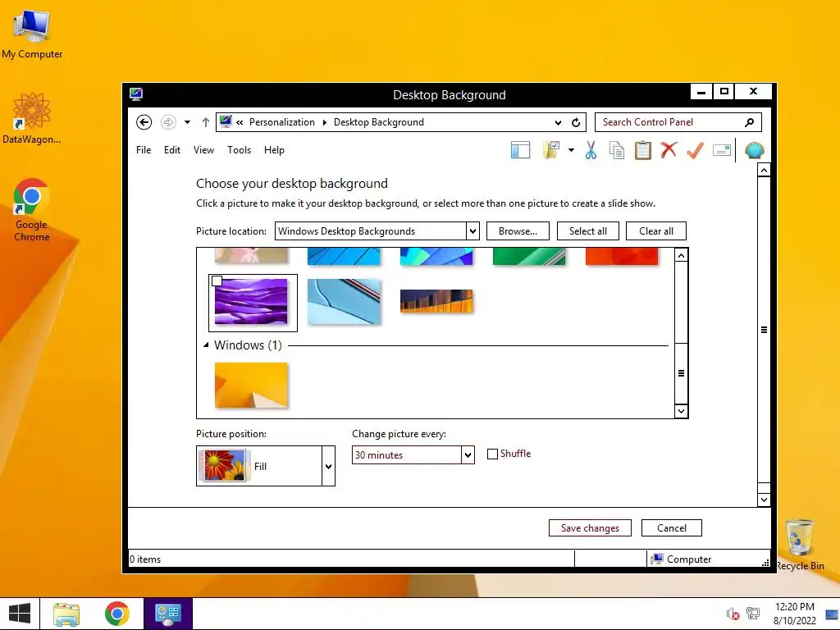Click the red X Delete icon
The width and height of the screenshot is (840, 630).
point(669,150)
